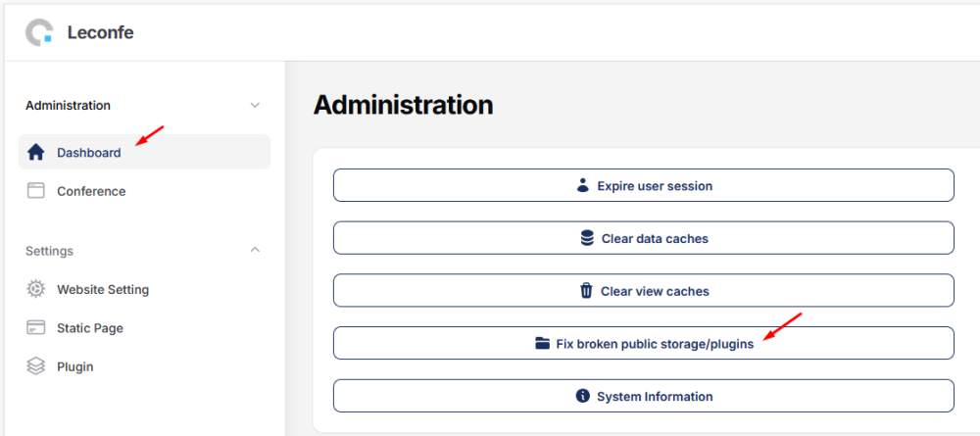The height and width of the screenshot is (436, 980).
Task: Open the Dashboard menu item
Action: [89, 153]
